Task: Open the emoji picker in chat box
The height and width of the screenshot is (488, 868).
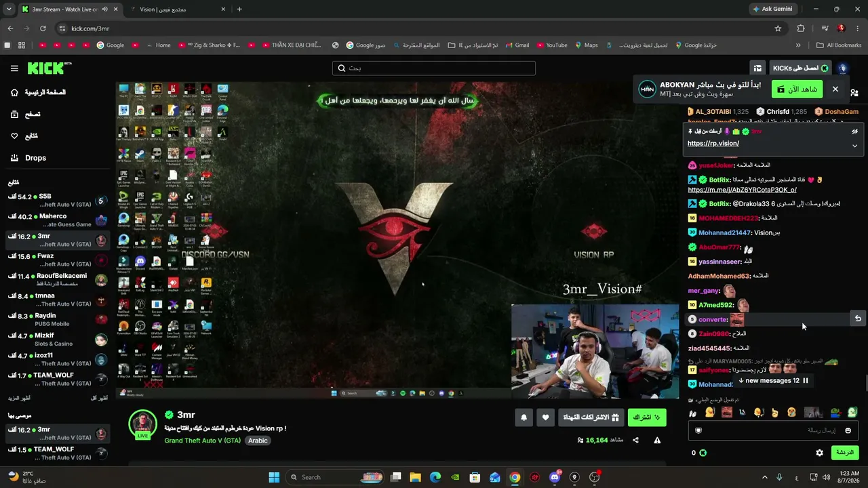Action: 848,430
